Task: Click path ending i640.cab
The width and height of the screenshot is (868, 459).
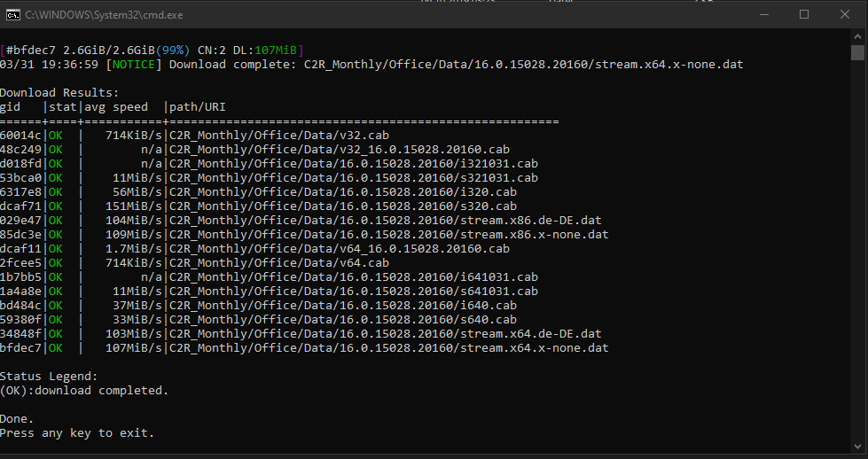Action: 343,306
